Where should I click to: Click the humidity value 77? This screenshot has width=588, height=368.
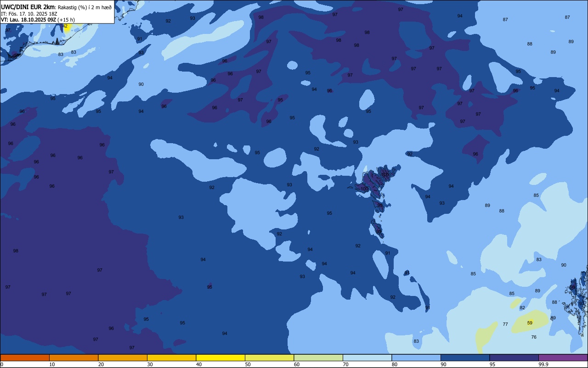click(505, 324)
